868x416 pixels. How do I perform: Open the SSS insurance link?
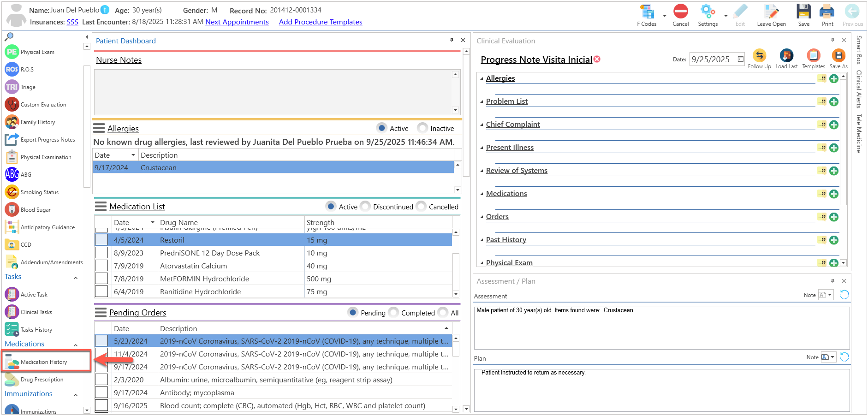(x=72, y=22)
